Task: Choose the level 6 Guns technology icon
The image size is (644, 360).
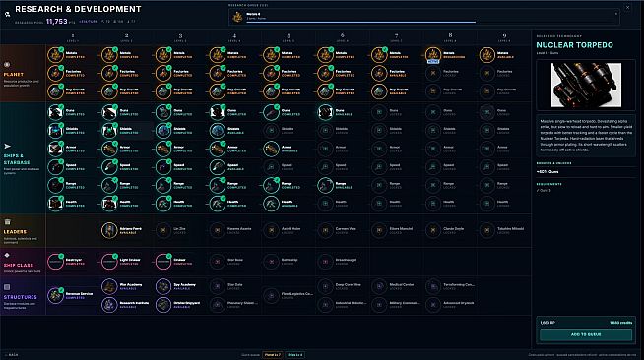Action: click(325, 112)
